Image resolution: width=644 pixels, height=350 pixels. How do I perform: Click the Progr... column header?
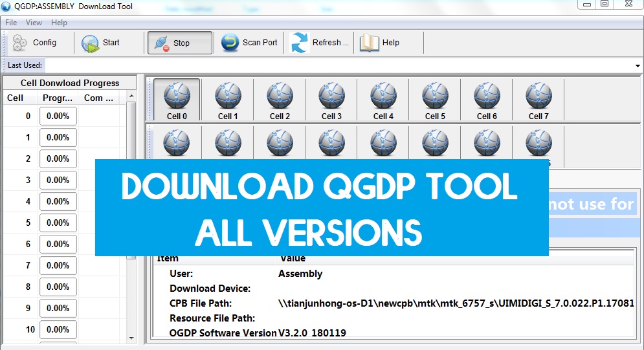58,98
